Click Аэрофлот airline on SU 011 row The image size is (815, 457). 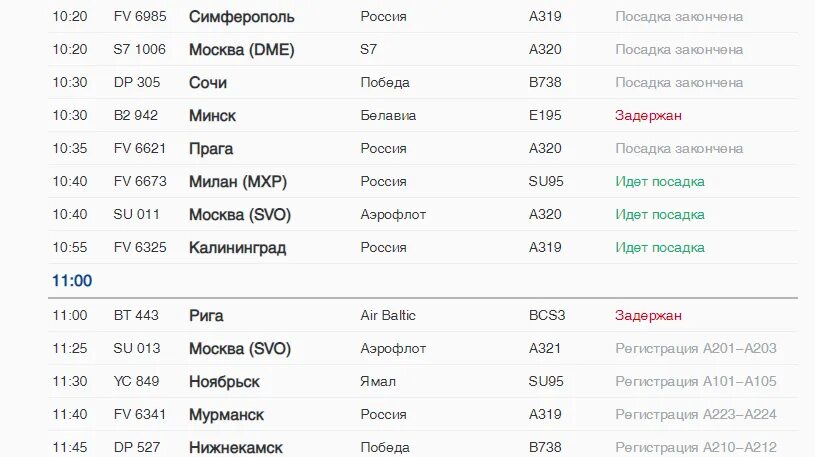coord(393,214)
